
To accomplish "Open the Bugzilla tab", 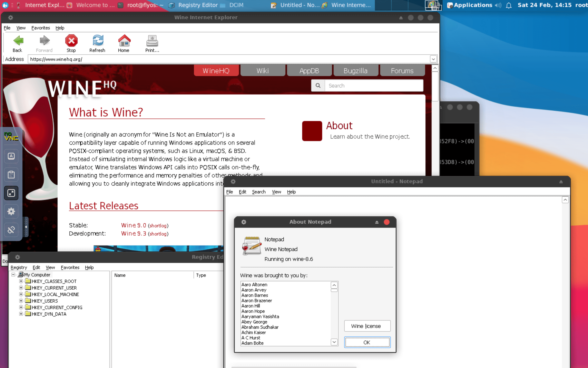I will point(355,71).
